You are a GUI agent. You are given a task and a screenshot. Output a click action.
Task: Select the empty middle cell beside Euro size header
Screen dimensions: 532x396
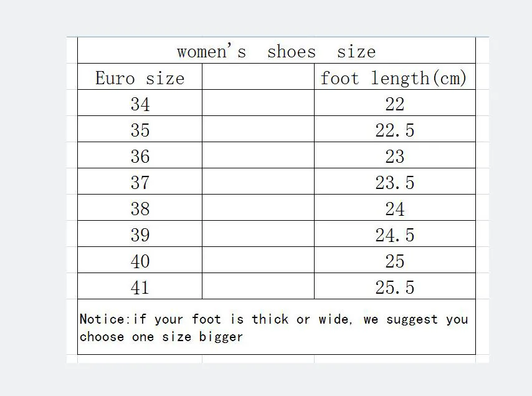tap(258, 77)
